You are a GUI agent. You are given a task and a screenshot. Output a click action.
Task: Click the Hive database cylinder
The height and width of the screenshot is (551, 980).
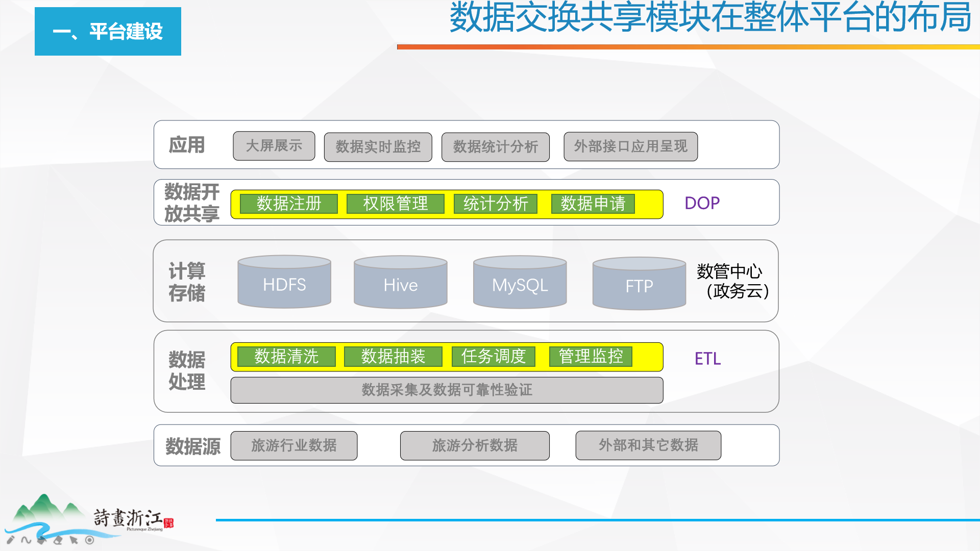pyautogui.click(x=401, y=283)
